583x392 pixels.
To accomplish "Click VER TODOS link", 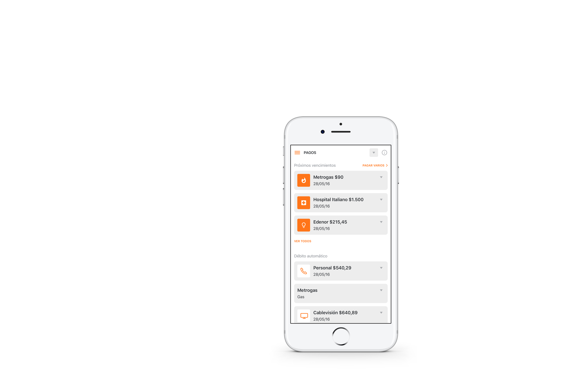I will [303, 241].
